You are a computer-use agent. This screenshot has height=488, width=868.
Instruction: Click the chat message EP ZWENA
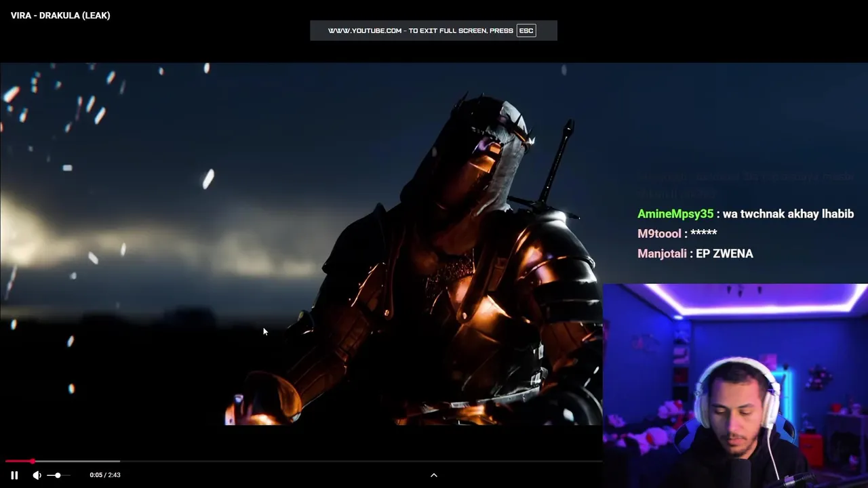click(724, 253)
